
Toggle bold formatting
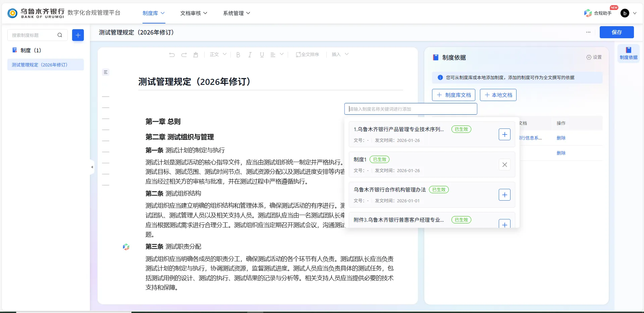(x=238, y=55)
